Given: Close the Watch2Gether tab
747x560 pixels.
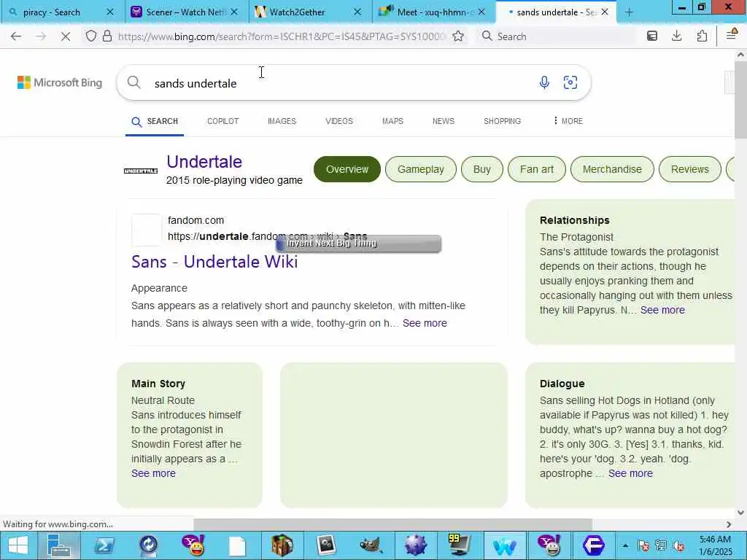Looking at the screenshot, I should [357, 12].
